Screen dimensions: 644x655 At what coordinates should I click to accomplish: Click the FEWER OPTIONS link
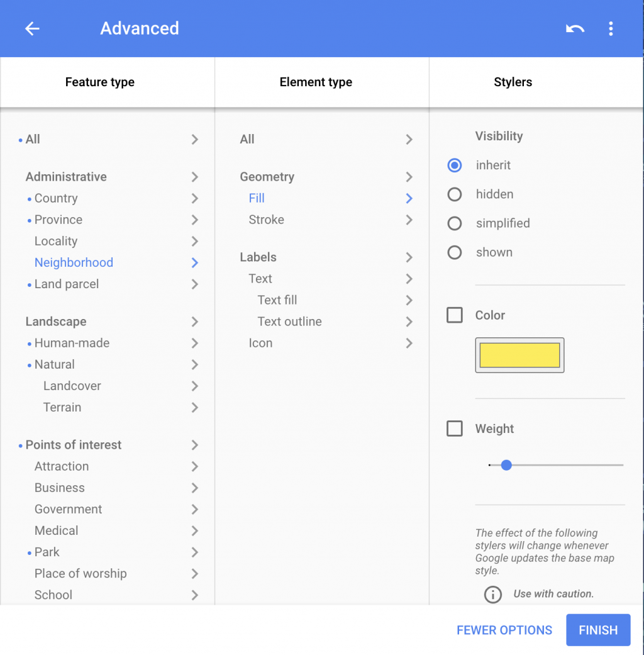(x=504, y=630)
